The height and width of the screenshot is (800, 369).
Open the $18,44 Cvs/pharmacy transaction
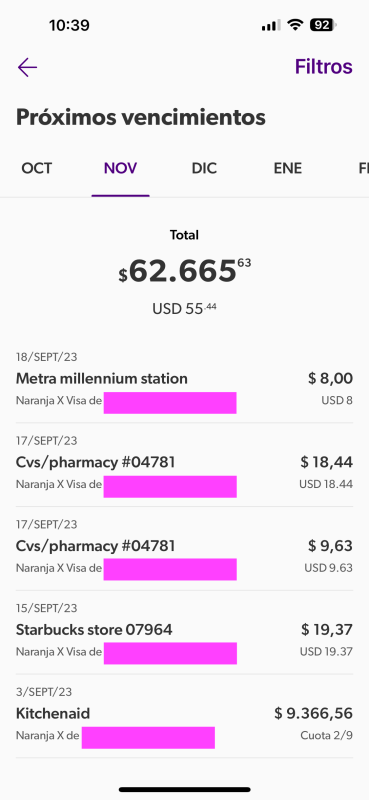coord(184,465)
